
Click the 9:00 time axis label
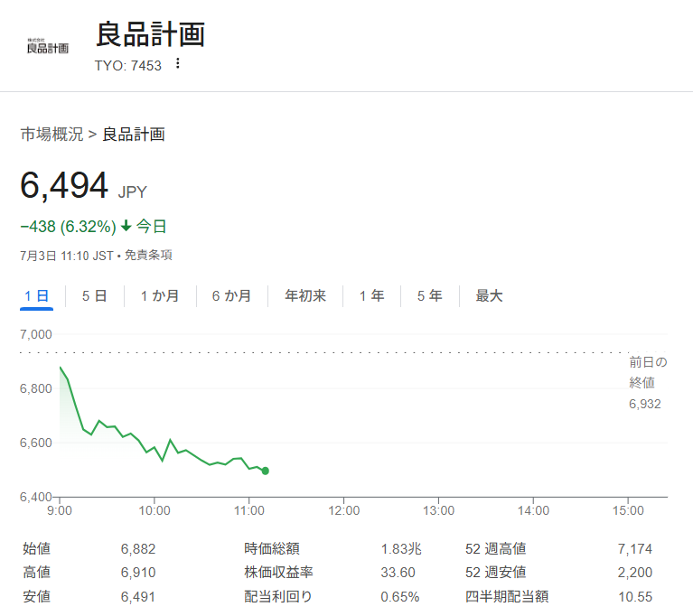60,511
